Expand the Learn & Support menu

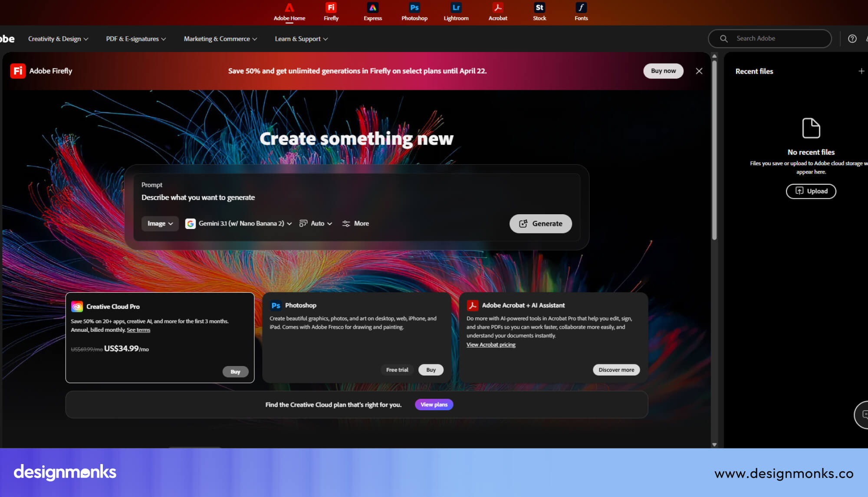[301, 39]
